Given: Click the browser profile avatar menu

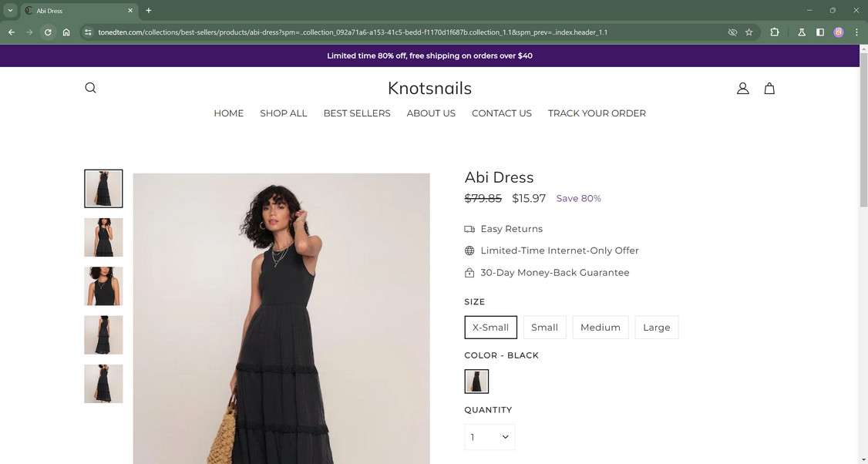Looking at the screenshot, I should point(838,32).
